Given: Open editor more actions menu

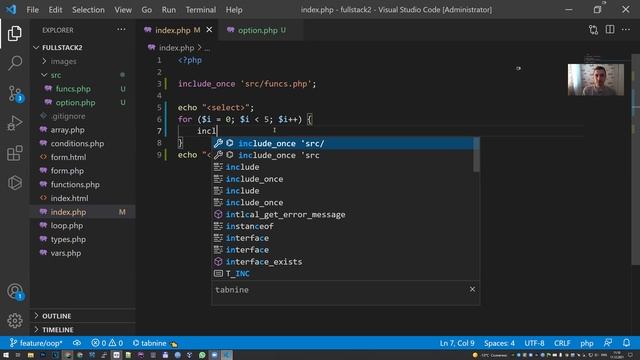Looking at the screenshot, I should (626, 30).
